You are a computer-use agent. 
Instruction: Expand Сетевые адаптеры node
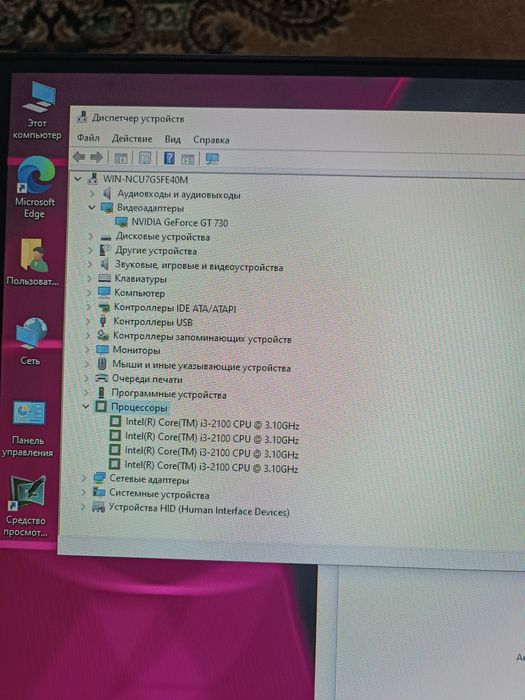tap(84, 479)
